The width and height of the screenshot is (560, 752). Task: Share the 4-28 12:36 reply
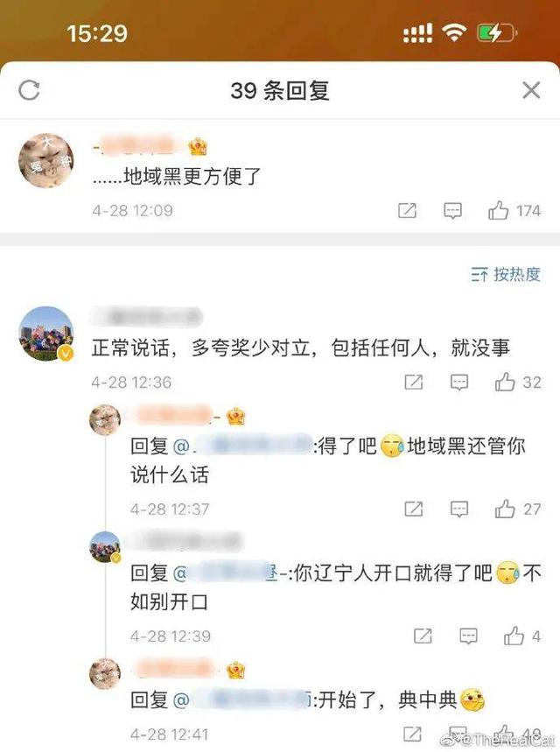pos(414,383)
